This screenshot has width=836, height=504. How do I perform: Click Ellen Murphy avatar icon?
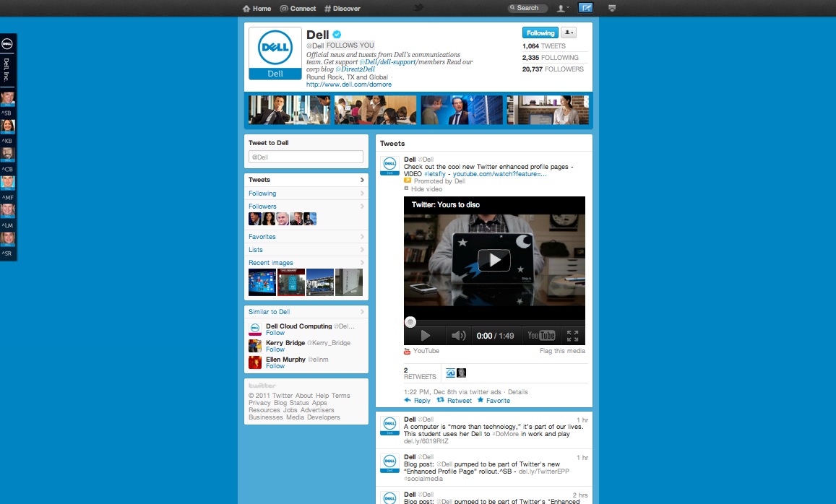coord(255,362)
